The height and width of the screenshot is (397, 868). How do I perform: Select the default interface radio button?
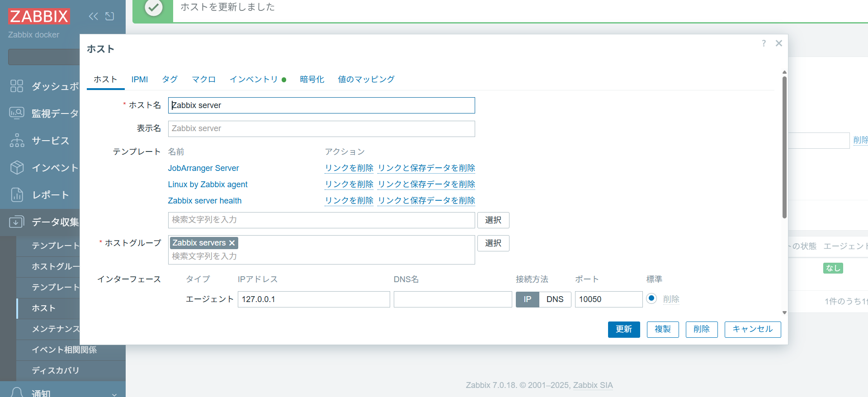tap(651, 298)
